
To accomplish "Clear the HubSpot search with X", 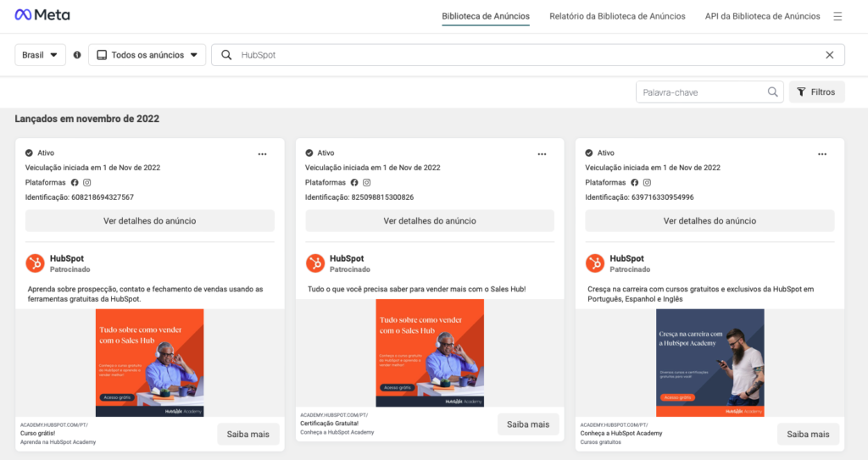I will [829, 55].
